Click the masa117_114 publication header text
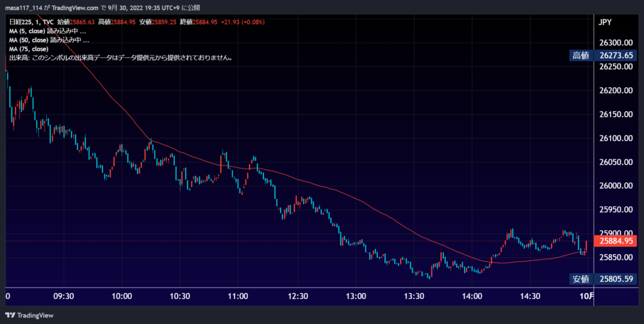The width and height of the screenshot is (644, 324). 103,8
